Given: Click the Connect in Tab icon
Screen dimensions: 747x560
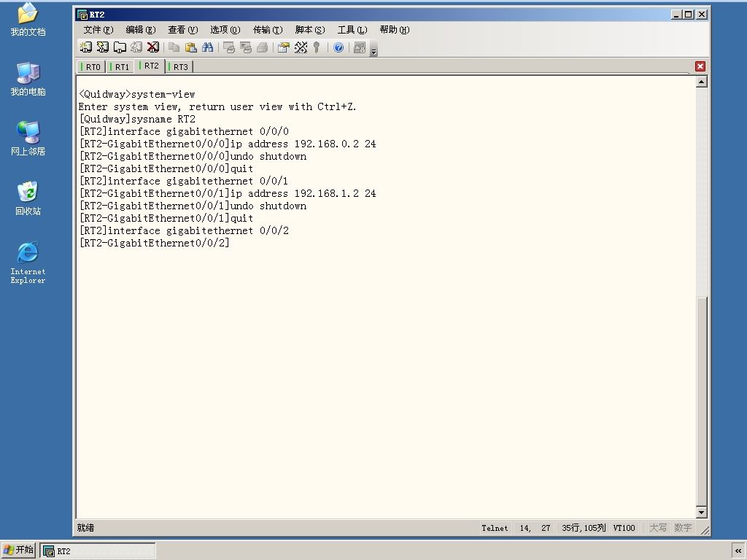Looking at the screenshot, I should tap(120, 47).
